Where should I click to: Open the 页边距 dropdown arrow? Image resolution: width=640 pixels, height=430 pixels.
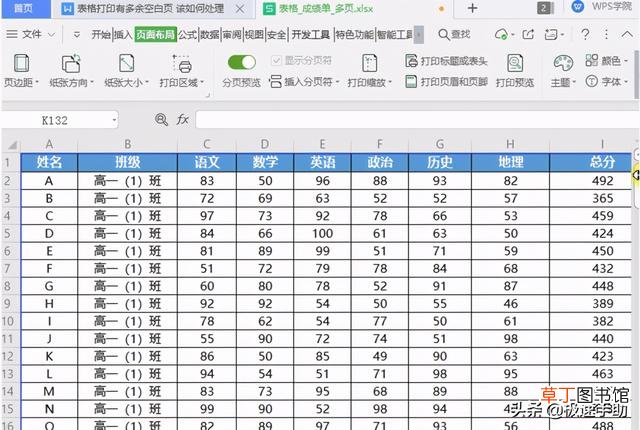pos(37,82)
